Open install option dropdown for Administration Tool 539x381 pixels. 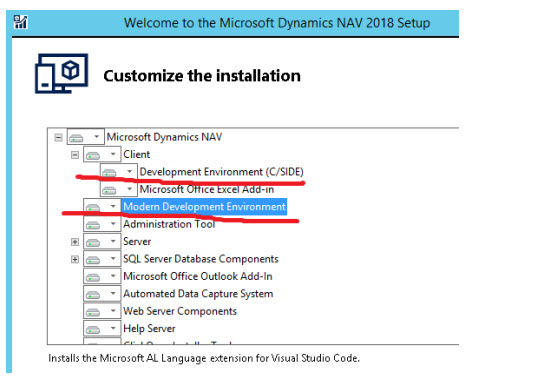pyautogui.click(x=102, y=224)
